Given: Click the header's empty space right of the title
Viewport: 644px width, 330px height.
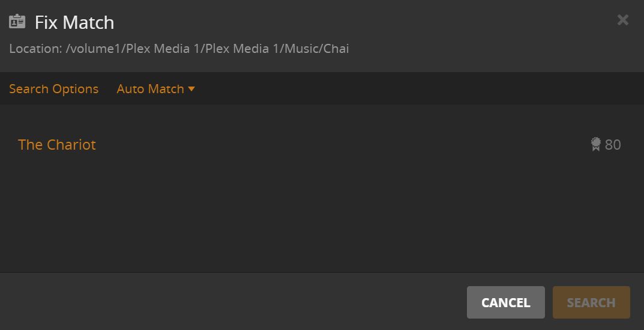Looking at the screenshot, I should (x=360, y=23).
